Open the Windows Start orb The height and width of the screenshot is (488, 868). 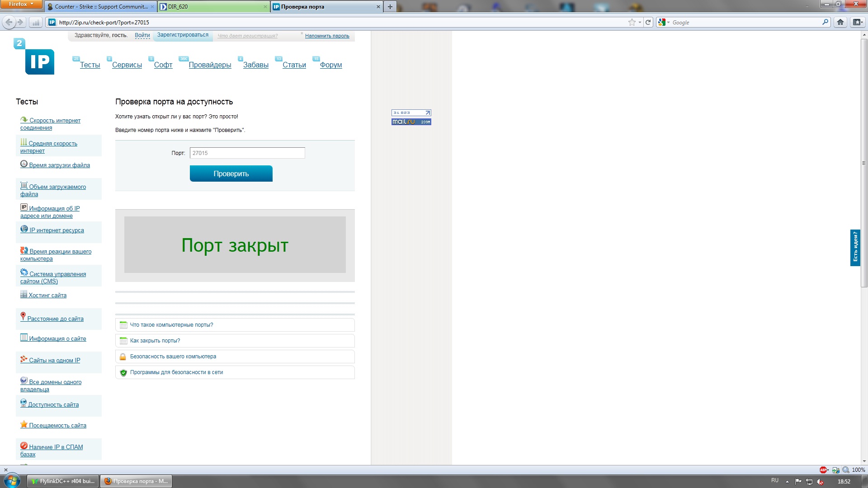tap(12, 481)
